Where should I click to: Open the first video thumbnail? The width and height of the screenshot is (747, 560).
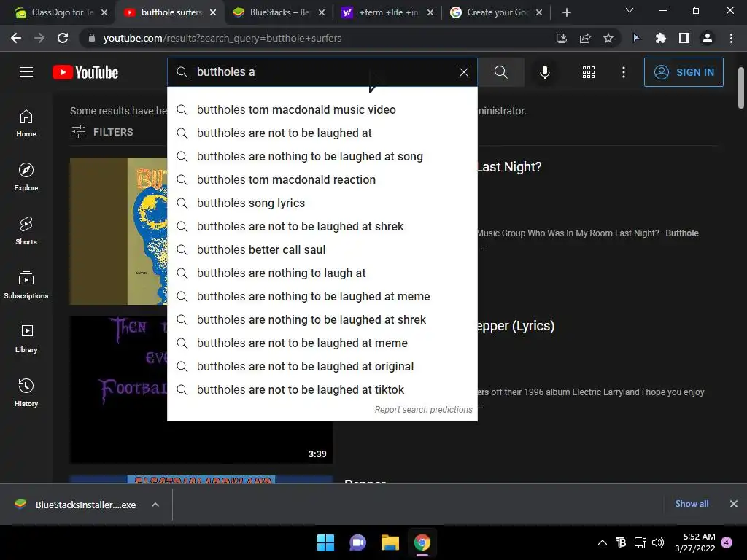click(x=119, y=231)
